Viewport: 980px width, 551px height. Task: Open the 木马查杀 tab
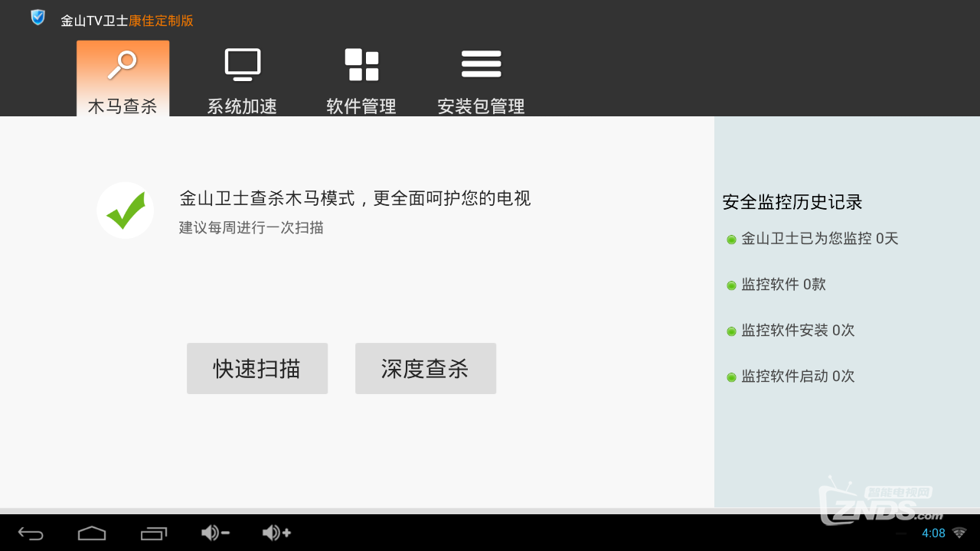[x=122, y=79]
